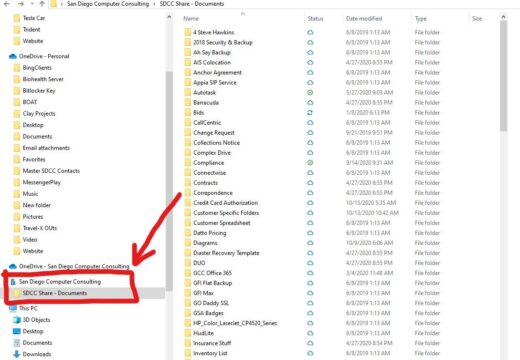Click SDCC Share - Documents breadcrumb
520x360 pixels.
[192, 4]
